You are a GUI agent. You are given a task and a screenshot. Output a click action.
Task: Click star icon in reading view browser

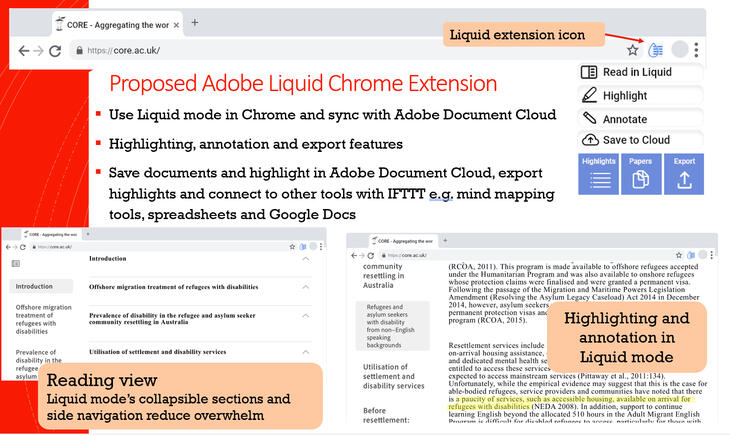[x=292, y=247]
